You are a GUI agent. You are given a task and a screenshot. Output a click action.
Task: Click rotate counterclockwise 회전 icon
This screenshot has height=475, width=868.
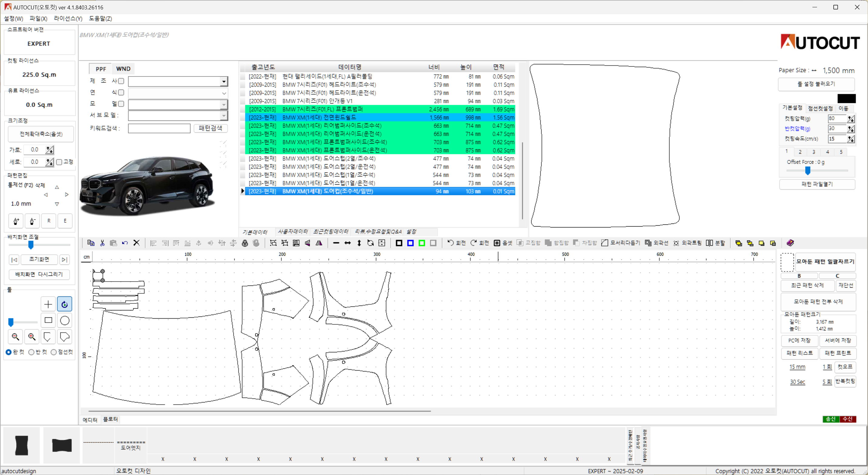tap(456, 243)
